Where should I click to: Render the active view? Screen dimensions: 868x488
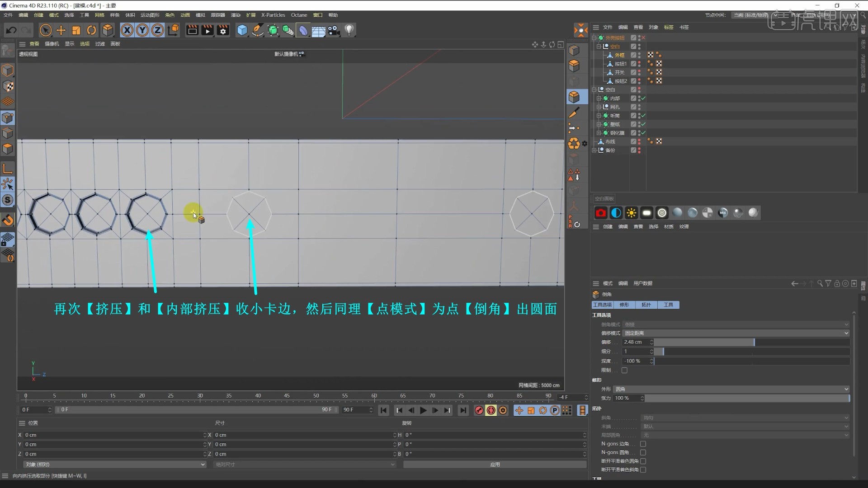pyautogui.click(x=192, y=30)
